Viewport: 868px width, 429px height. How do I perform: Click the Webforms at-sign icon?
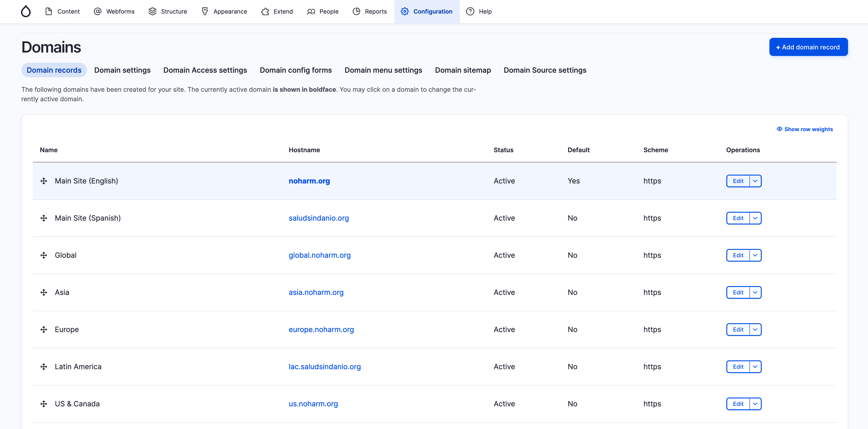(x=97, y=12)
